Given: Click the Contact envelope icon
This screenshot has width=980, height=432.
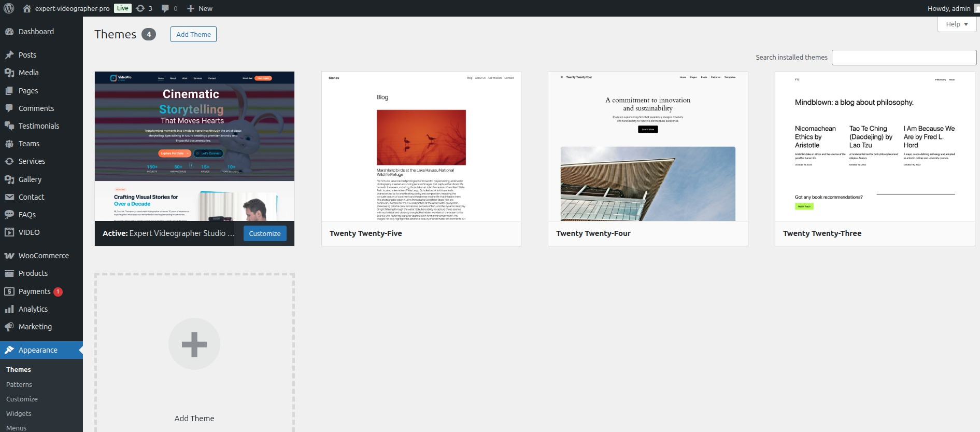Looking at the screenshot, I should (9, 197).
